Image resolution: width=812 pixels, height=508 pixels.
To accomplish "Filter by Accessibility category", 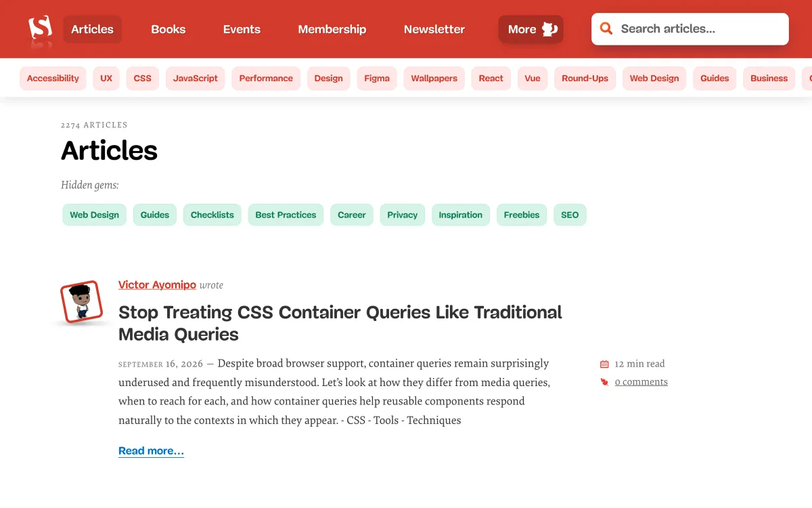I will click(x=53, y=78).
